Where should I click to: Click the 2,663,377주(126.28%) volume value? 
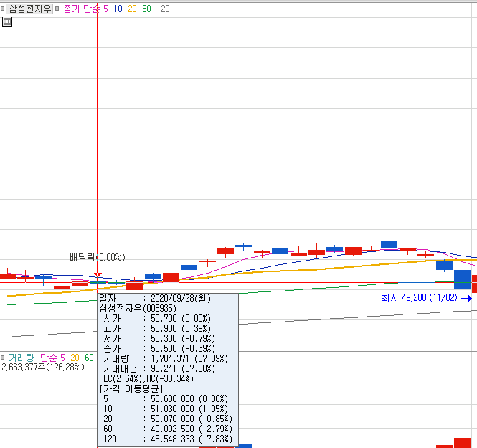[x=43, y=368]
